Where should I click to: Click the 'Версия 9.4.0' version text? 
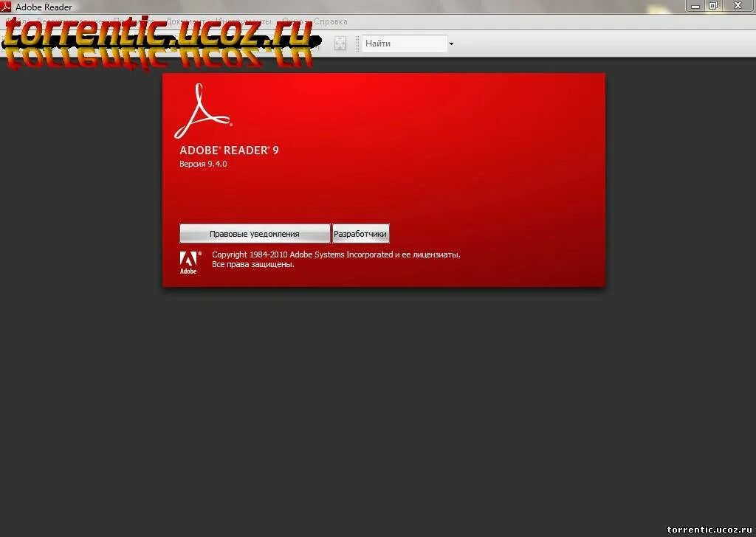click(203, 164)
